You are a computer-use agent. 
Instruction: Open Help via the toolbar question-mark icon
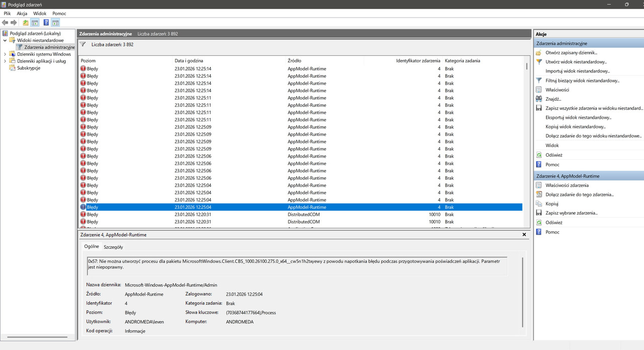click(x=46, y=23)
